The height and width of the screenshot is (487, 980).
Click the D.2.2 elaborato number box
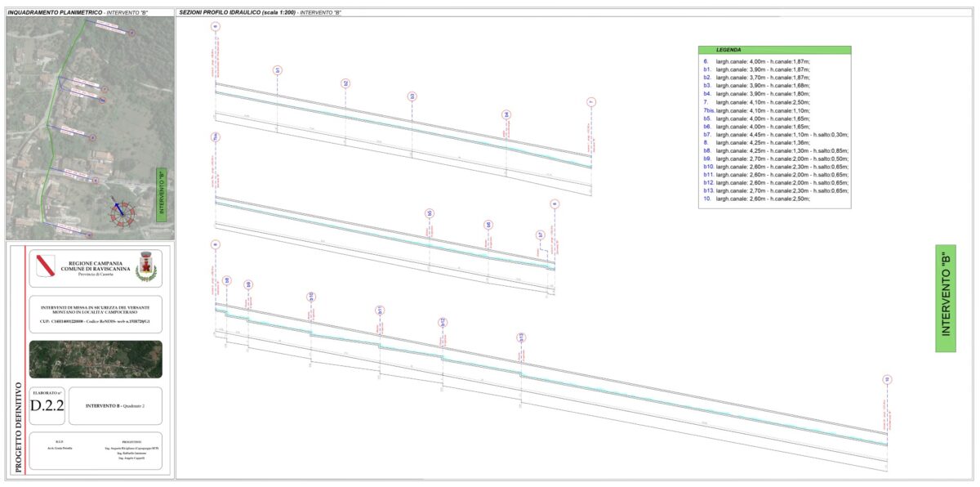(47, 405)
